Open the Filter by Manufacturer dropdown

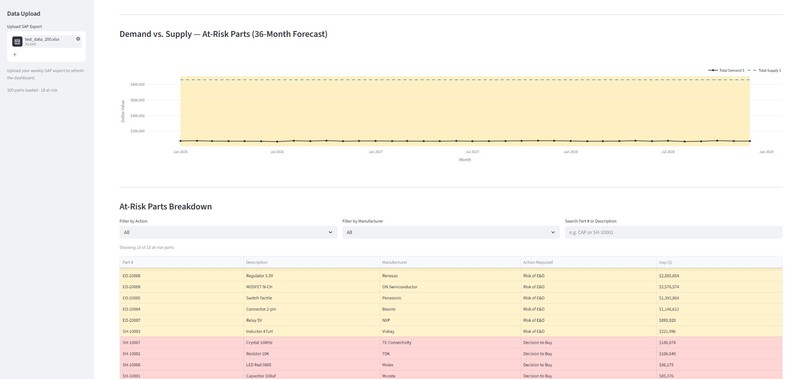(x=451, y=232)
